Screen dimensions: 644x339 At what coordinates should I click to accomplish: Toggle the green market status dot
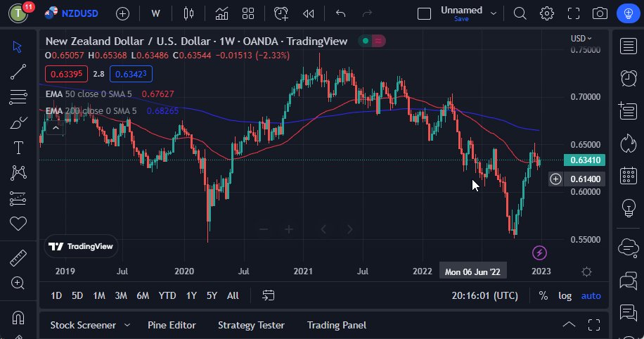[365, 41]
